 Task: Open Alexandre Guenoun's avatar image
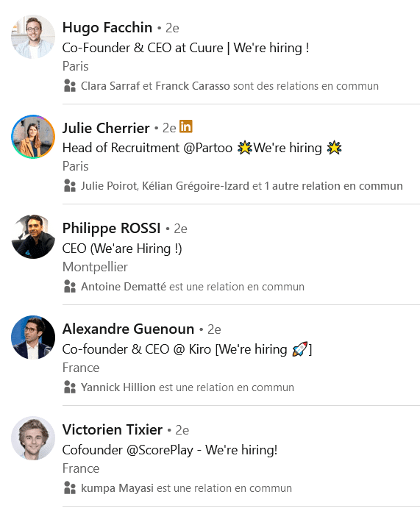pyautogui.click(x=33, y=337)
